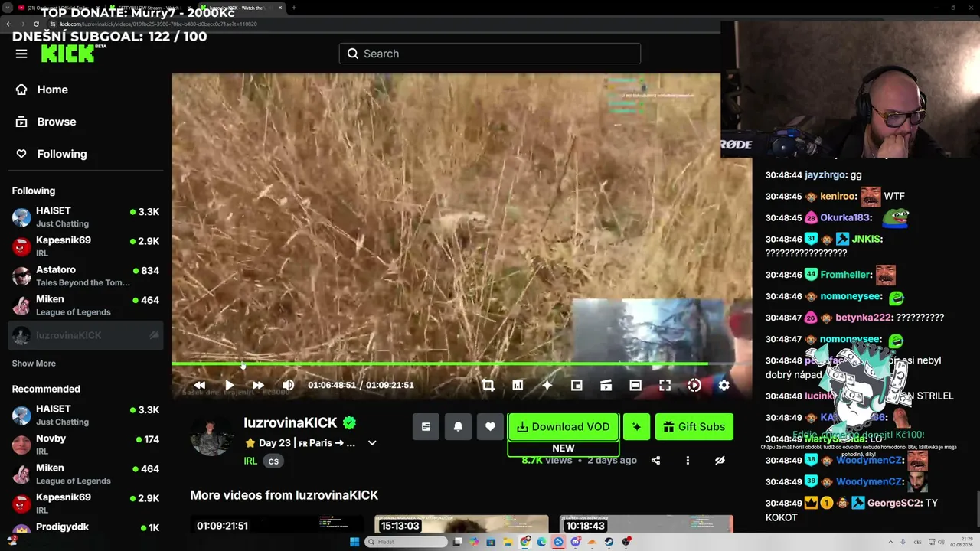980x551 pixels.
Task: Open the 01:09:21:51 video thumbnail
Action: [x=276, y=524]
